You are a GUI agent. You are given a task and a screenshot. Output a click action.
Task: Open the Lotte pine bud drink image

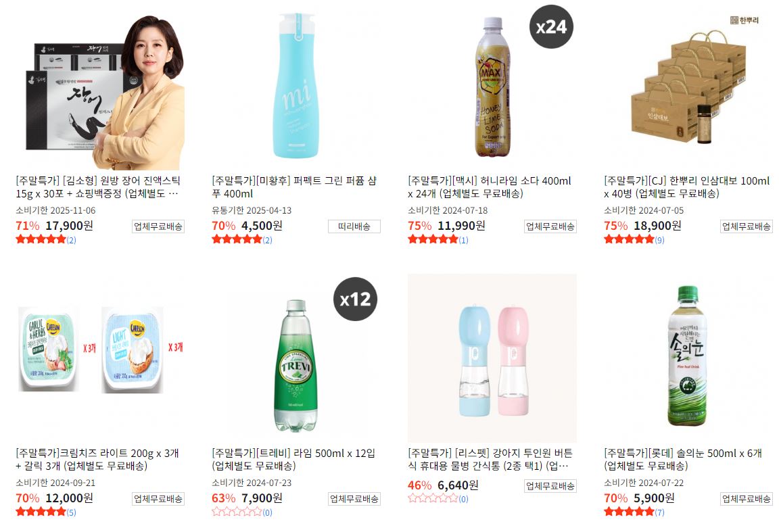(688, 358)
